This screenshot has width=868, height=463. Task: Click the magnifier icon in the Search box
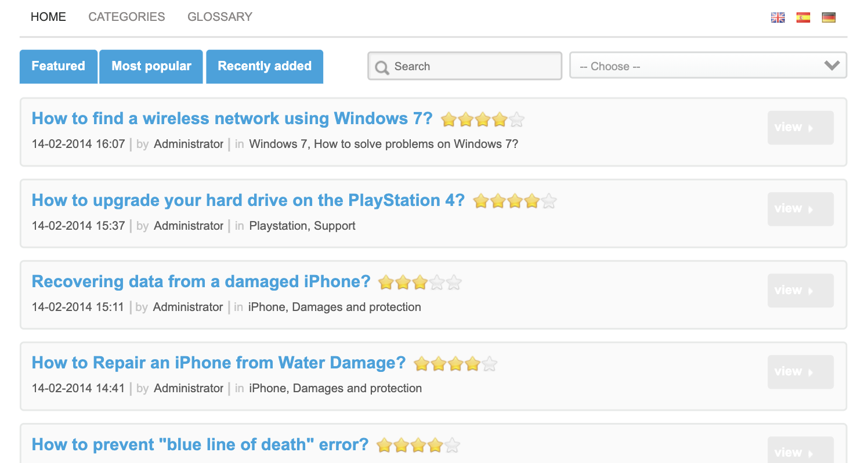[x=382, y=67]
